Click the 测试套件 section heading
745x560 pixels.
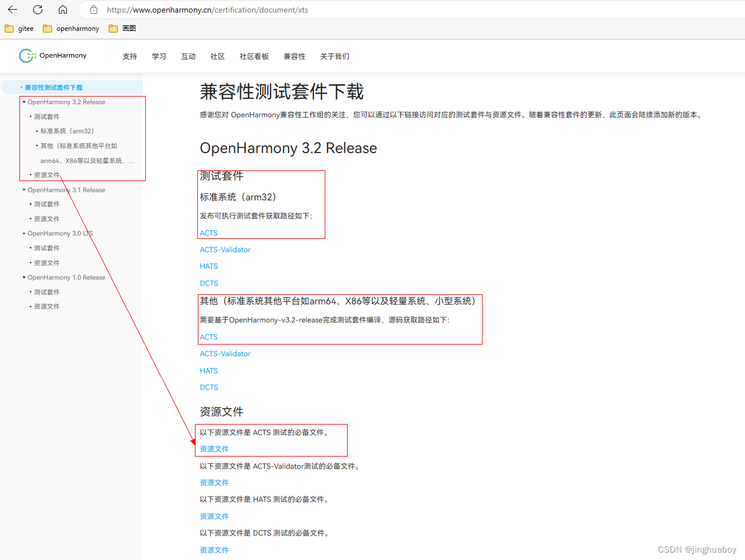click(x=221, y=176)
